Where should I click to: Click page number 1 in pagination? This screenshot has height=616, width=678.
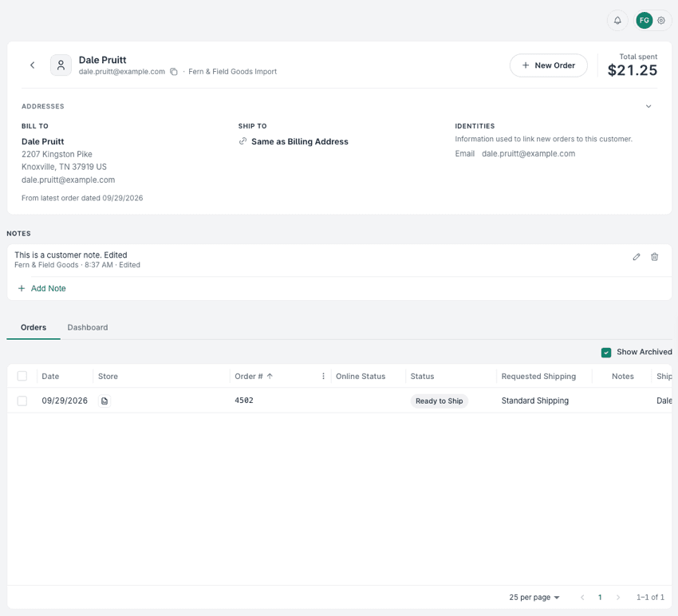tap(600, 598)
